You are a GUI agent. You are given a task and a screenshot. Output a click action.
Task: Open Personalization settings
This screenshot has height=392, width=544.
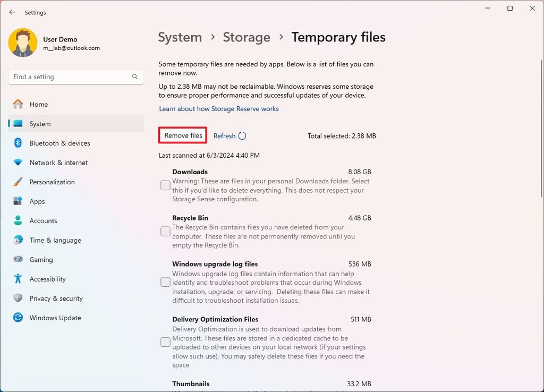[52, 182]
